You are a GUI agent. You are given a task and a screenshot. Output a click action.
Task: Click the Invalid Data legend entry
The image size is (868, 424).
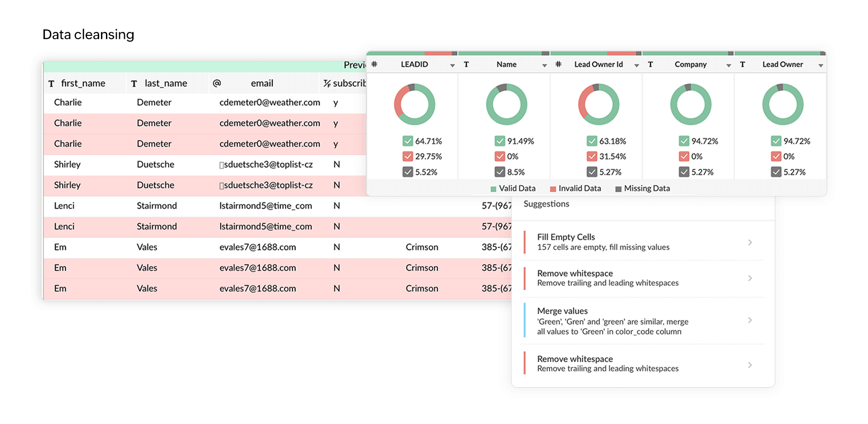coord(575,188)
